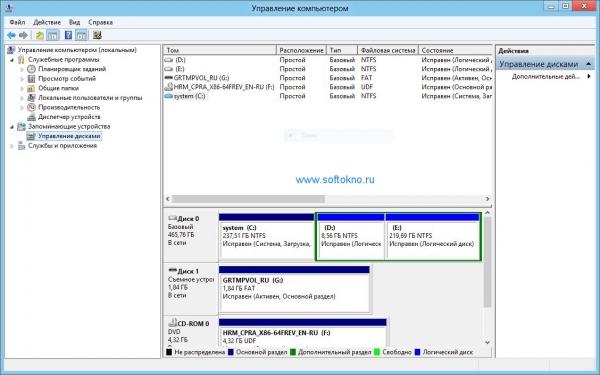Open the Файл menu
This screenshot has width=600, height=375.
17,22
